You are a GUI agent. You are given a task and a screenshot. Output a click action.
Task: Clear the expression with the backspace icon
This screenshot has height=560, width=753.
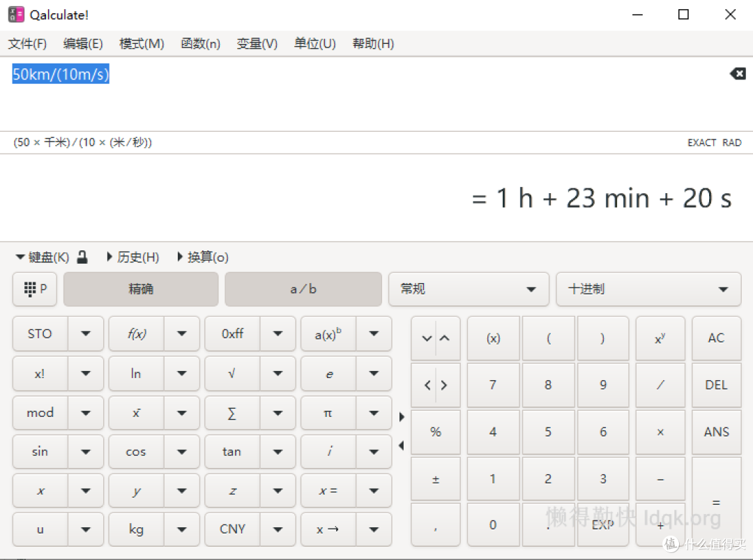[738, 73]
